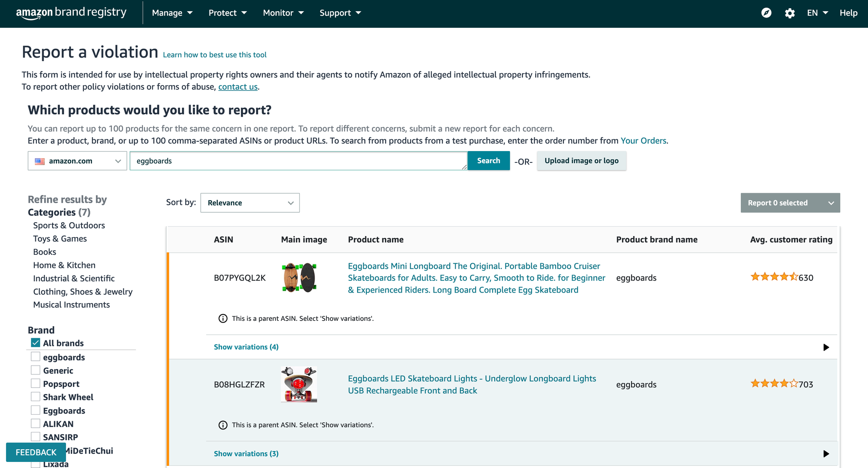Screen dimensions: 868x468
Task: Click the star rating for 703 reviews
Action: coord(774,384)
